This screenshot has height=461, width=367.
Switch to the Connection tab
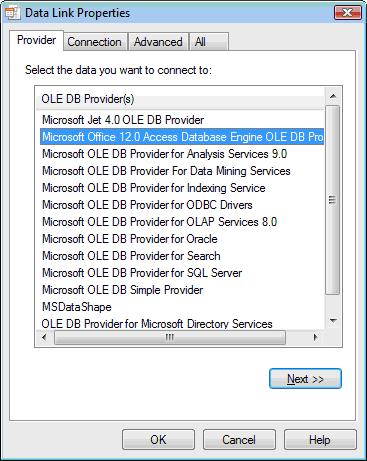(95, 42)
